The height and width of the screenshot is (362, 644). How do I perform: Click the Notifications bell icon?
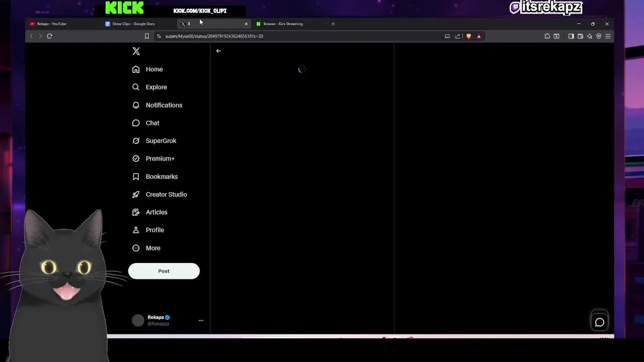pyautogui.click(x=136, y=105)
